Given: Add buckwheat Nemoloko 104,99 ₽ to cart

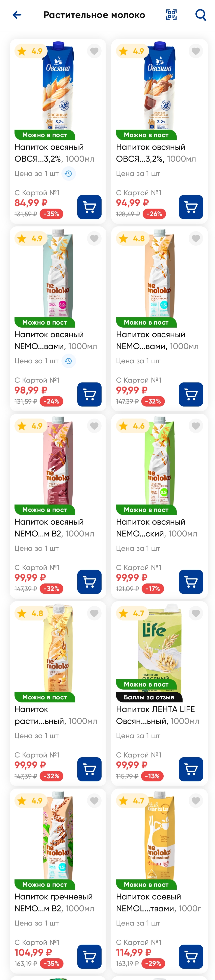Looking at the screenshot, I should tap(89, 957).
